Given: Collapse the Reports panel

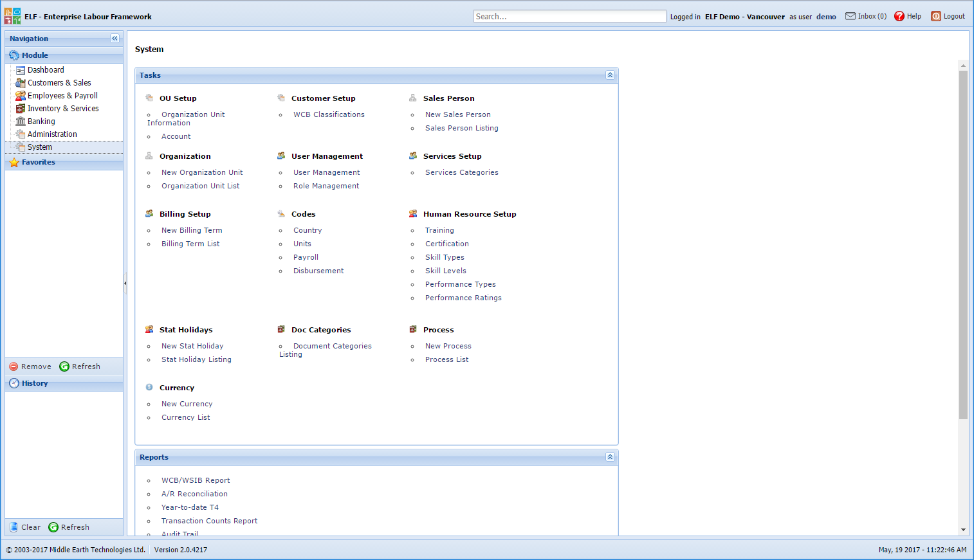Looking at the screenshot, I should tap(610, 457).
